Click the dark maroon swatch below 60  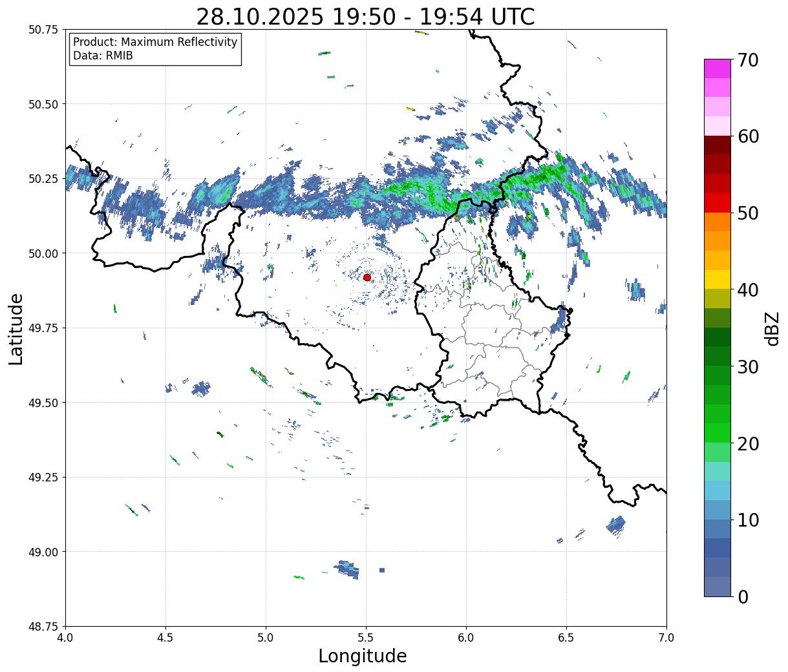(x=718, y=145)
